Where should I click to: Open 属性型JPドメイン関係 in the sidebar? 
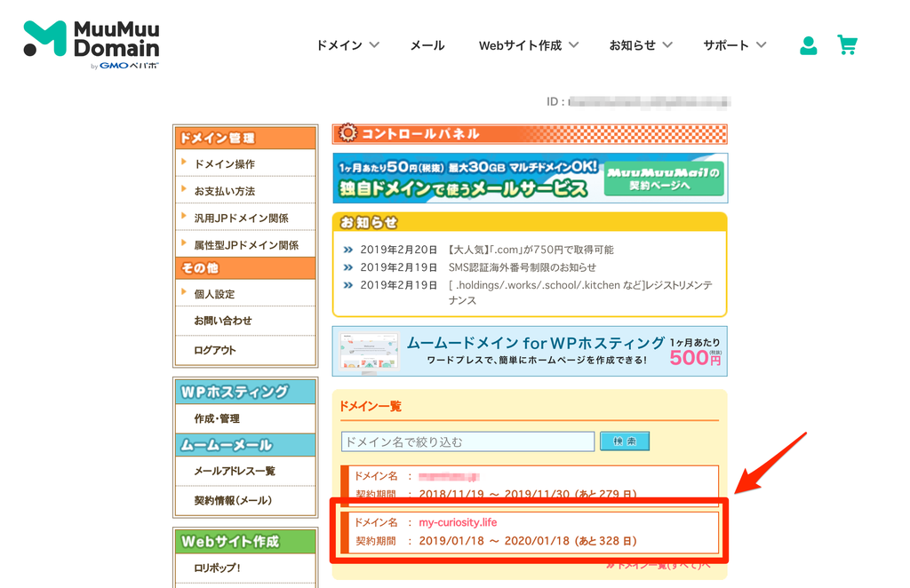click(x=246, y=245)
